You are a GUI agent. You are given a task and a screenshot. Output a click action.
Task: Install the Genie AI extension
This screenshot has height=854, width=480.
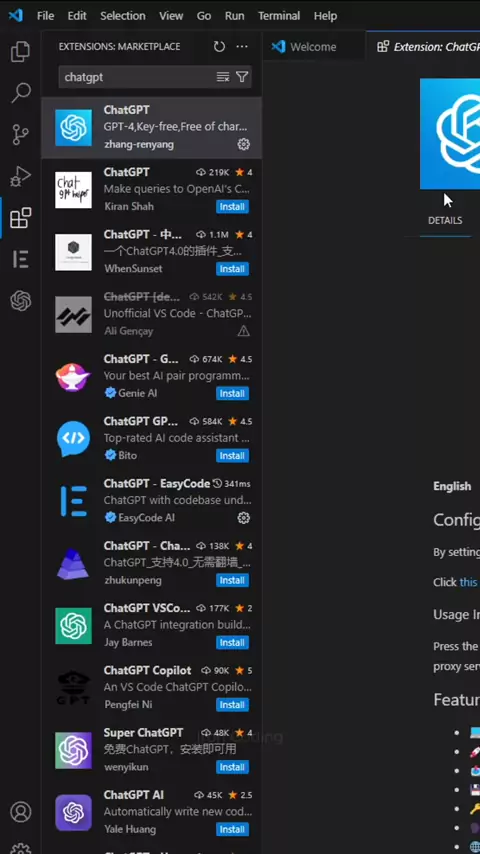tap(233, 393)
